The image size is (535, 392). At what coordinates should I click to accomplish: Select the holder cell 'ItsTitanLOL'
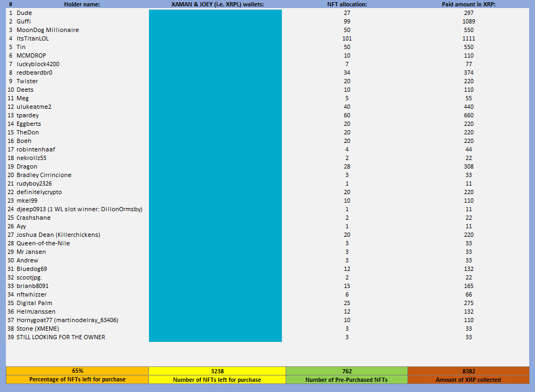(33, 38)
